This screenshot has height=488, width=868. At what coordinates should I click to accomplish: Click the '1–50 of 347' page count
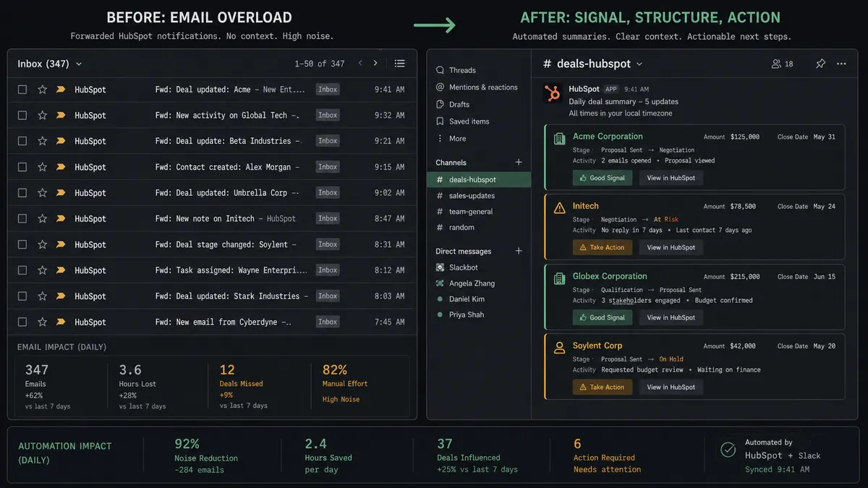click(x=320, y=64)
